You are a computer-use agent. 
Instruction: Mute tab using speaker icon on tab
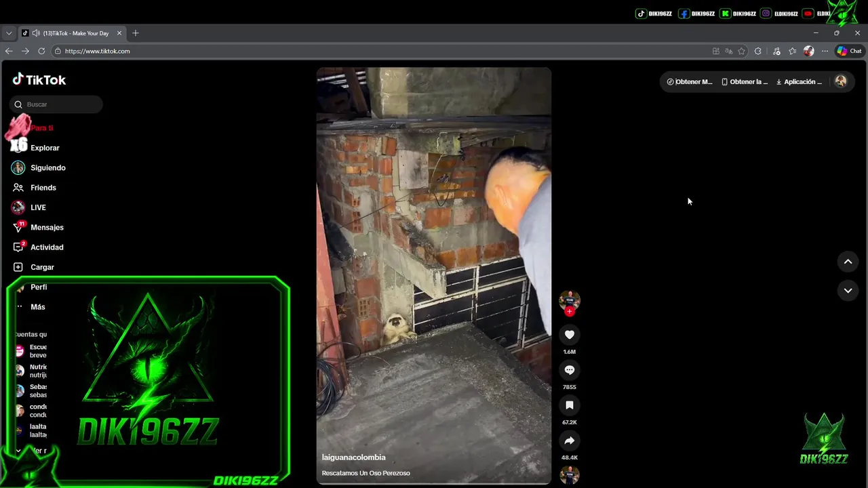coord(35,33)
